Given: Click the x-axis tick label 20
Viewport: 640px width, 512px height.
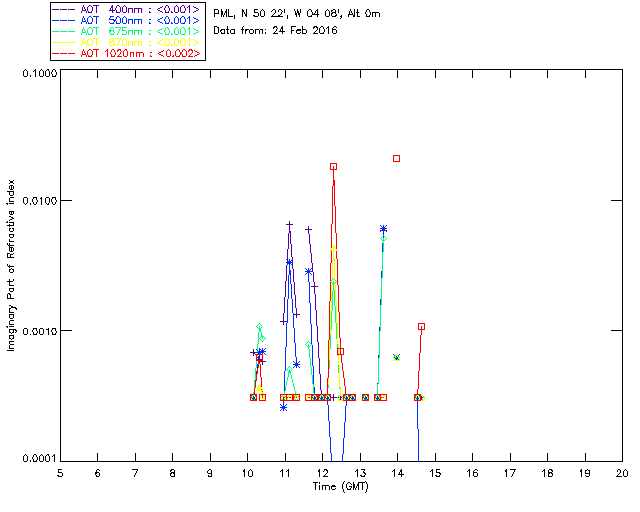Looking at the screenshot, I should 622,473.
